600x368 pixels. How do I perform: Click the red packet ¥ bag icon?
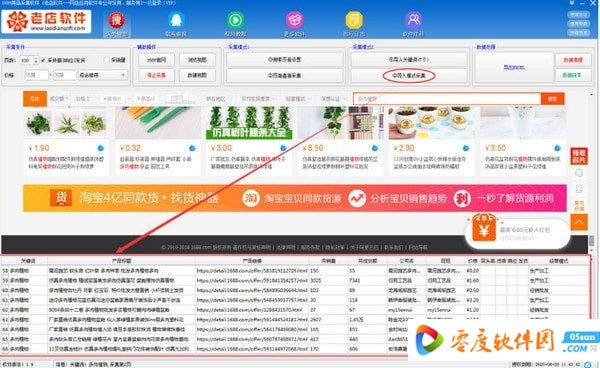click(484, 228)
